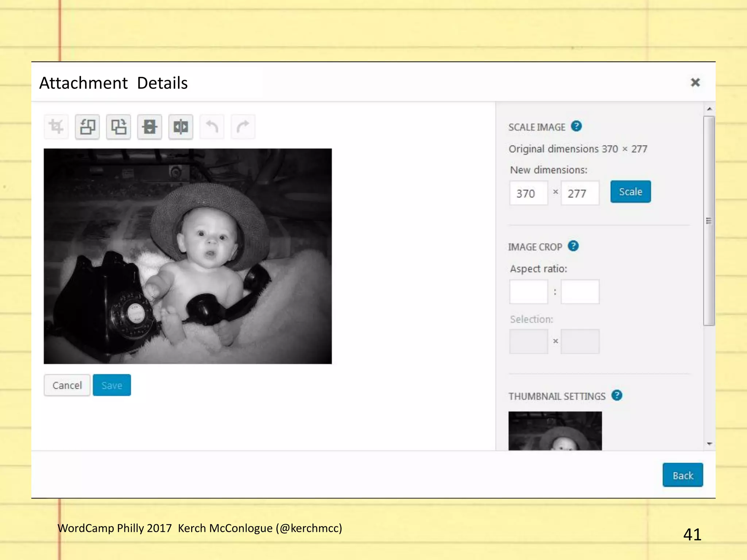Open Image Crop help icon

click(x=573, y=246)
